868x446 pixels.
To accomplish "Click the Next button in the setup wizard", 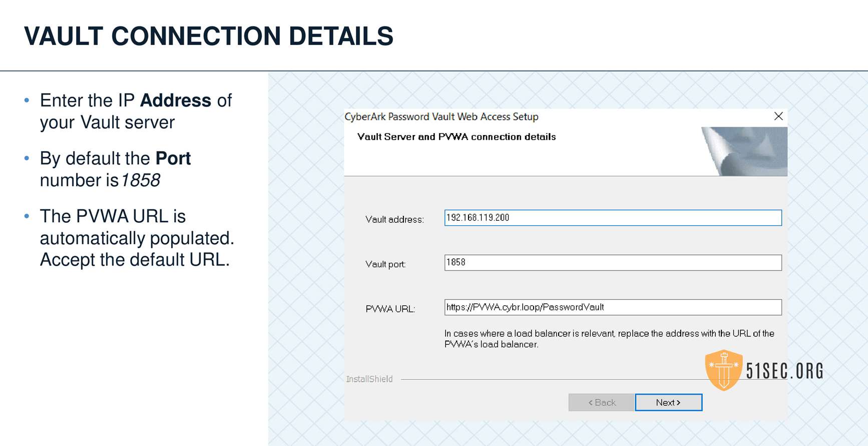I will point(668,402).
